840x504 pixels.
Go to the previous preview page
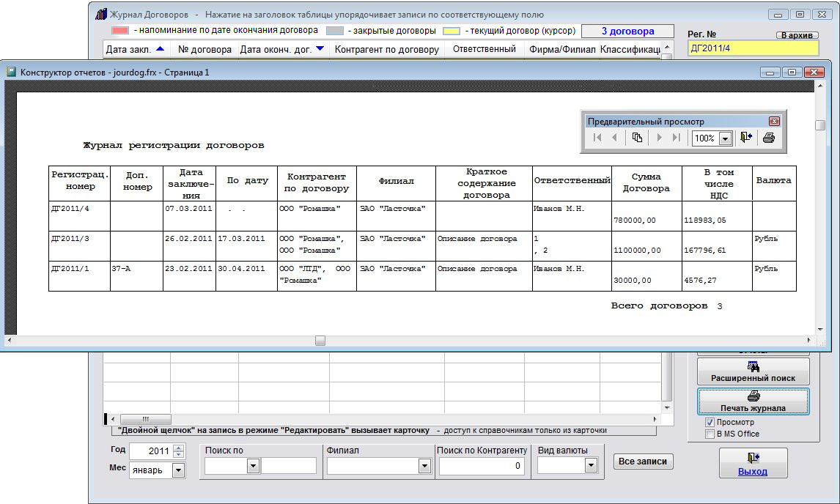coord(614,138)
